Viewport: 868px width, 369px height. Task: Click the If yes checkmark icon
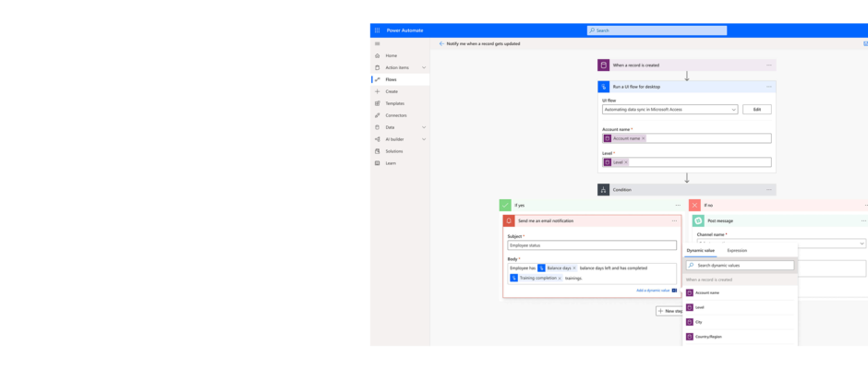(x=505, y=205)
